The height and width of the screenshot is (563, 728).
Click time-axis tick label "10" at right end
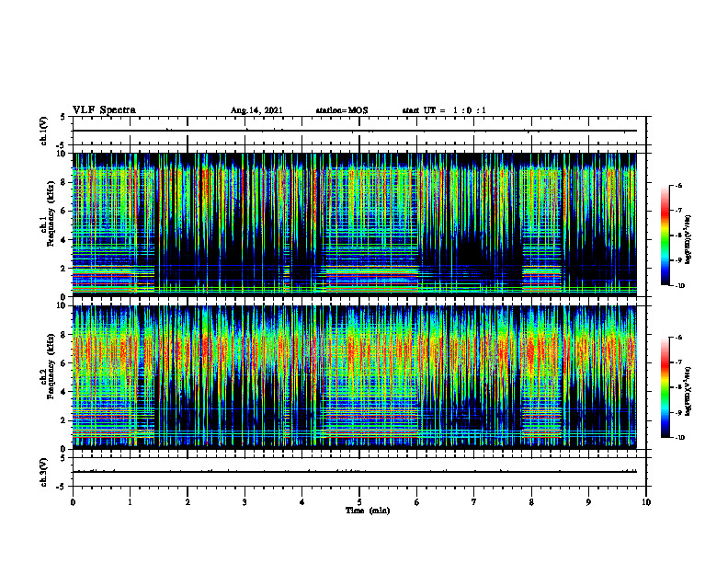pyautogui.click(x=646, y=502)
